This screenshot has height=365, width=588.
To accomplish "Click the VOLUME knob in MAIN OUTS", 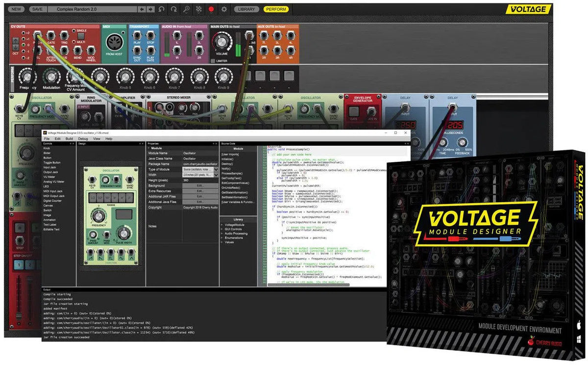I will 222,41.
